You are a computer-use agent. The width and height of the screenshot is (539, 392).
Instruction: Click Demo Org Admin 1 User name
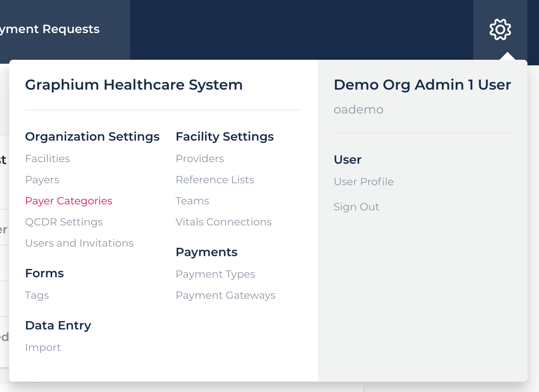[x=422, y=85]
